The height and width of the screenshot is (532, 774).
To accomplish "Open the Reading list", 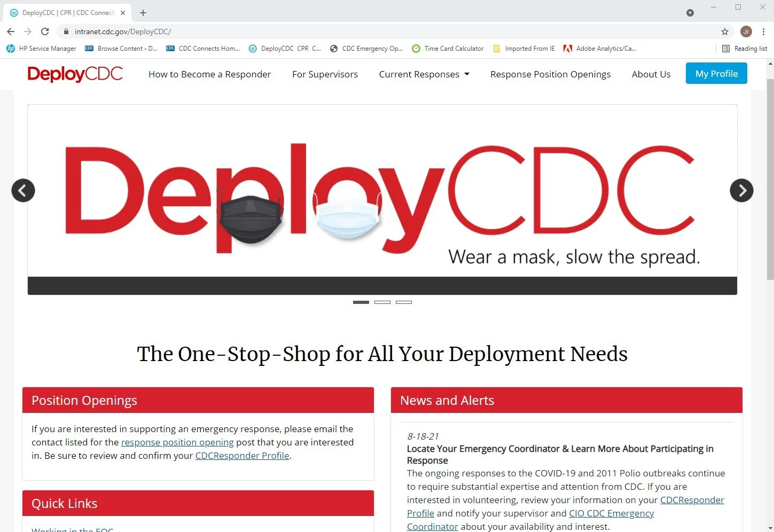I will (745, 49).
